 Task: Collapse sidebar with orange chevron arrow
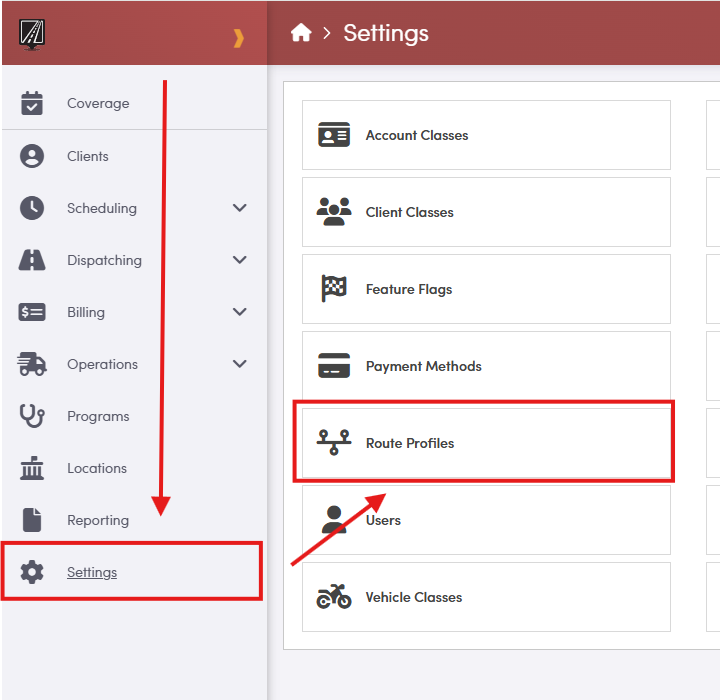click(x=238, y=38)
